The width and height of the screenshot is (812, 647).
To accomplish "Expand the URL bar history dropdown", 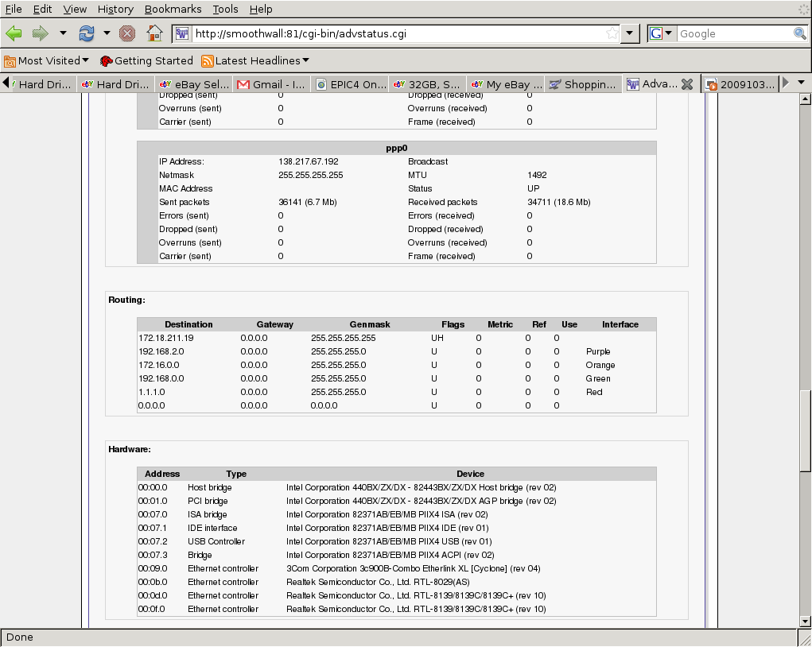I will coord(630,33).
